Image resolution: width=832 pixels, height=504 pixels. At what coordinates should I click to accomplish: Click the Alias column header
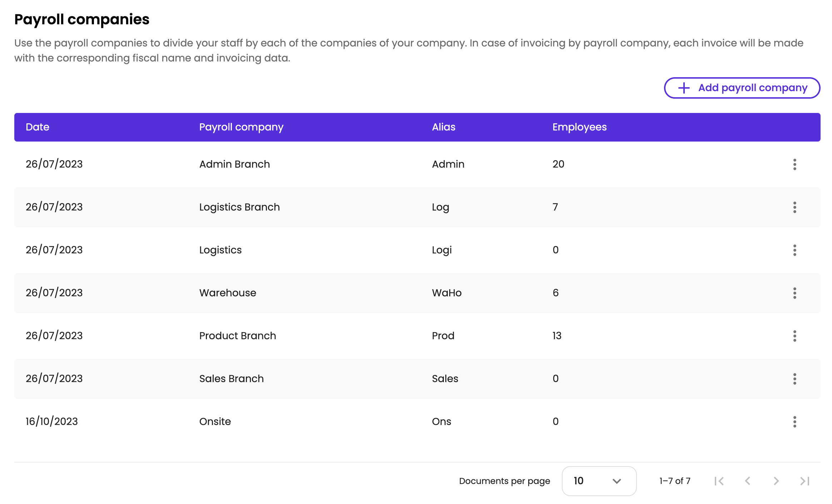[x=444, y=127]
